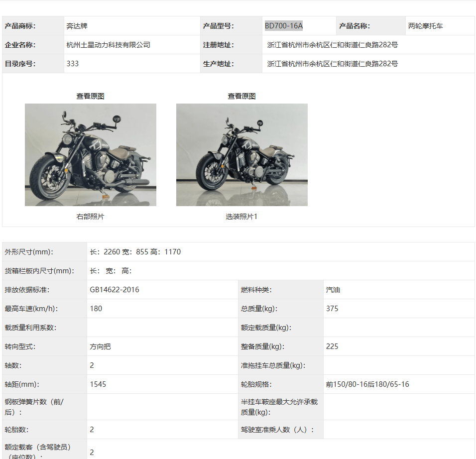Click the max speed value 180
This screenshot has width=476, height=459.
click(x=96, y=309)
